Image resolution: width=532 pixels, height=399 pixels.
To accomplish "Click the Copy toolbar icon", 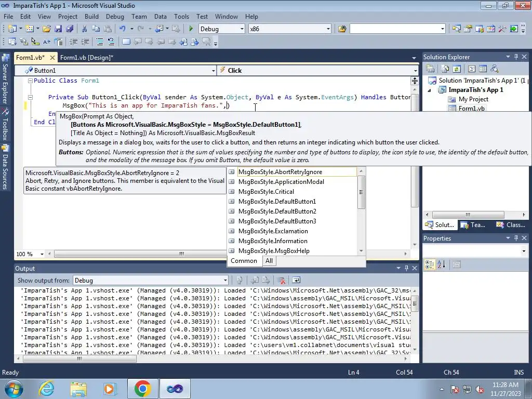I will pyautogui.click(x=96, y=29).
